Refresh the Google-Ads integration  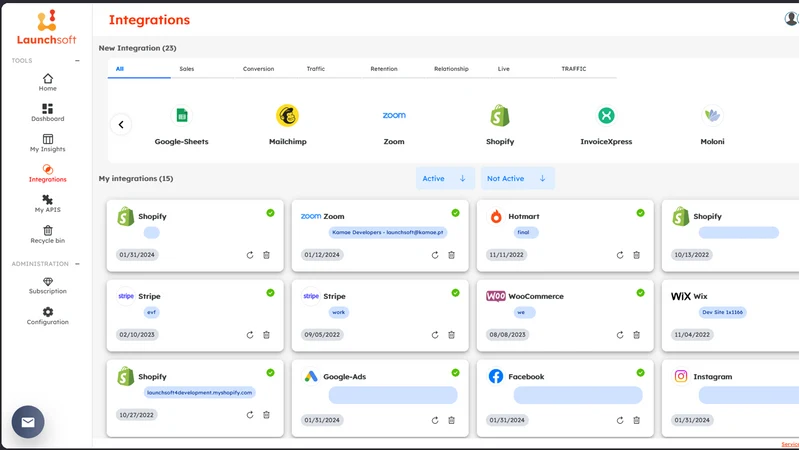point(435,420)
